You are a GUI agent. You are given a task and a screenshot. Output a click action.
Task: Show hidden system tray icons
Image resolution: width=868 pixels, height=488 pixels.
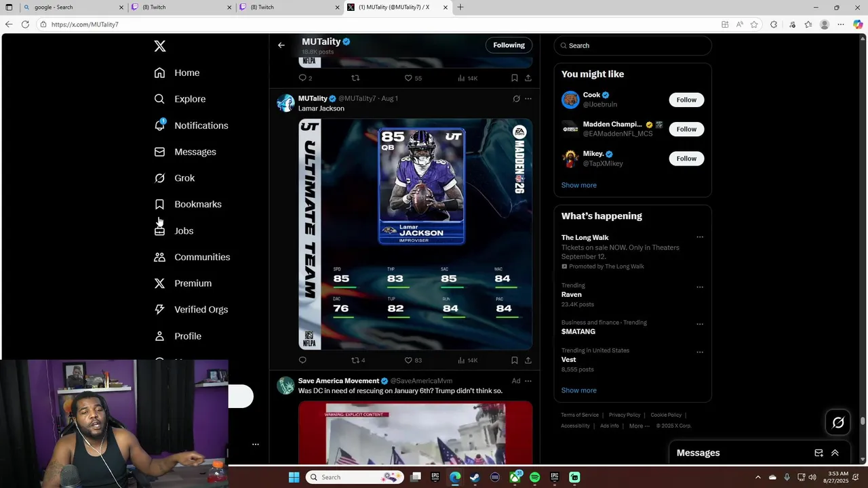tap(757, 477)
